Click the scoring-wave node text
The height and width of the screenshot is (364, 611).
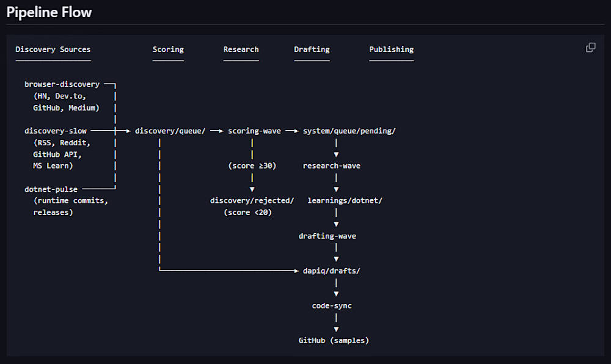click(254, 131)
